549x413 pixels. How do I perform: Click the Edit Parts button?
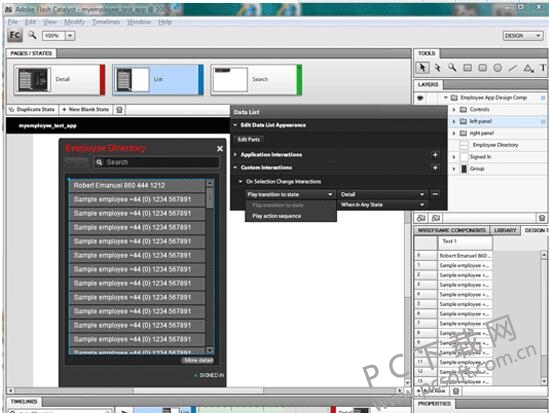[x=249, y=140]
